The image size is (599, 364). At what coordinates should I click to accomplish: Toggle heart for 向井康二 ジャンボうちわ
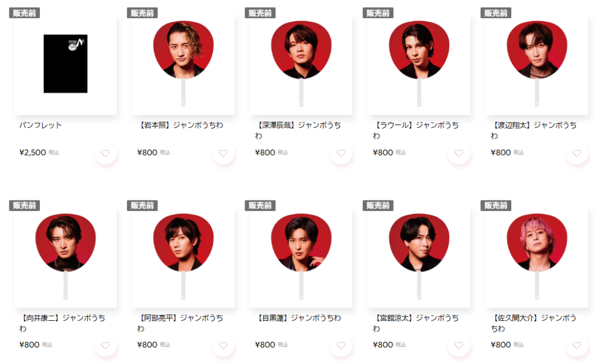pyautogui.click(x=105, y=346)
